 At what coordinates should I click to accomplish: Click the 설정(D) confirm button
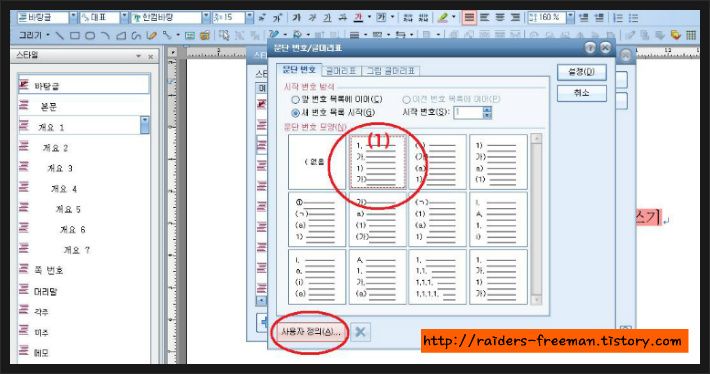point(581,72)
